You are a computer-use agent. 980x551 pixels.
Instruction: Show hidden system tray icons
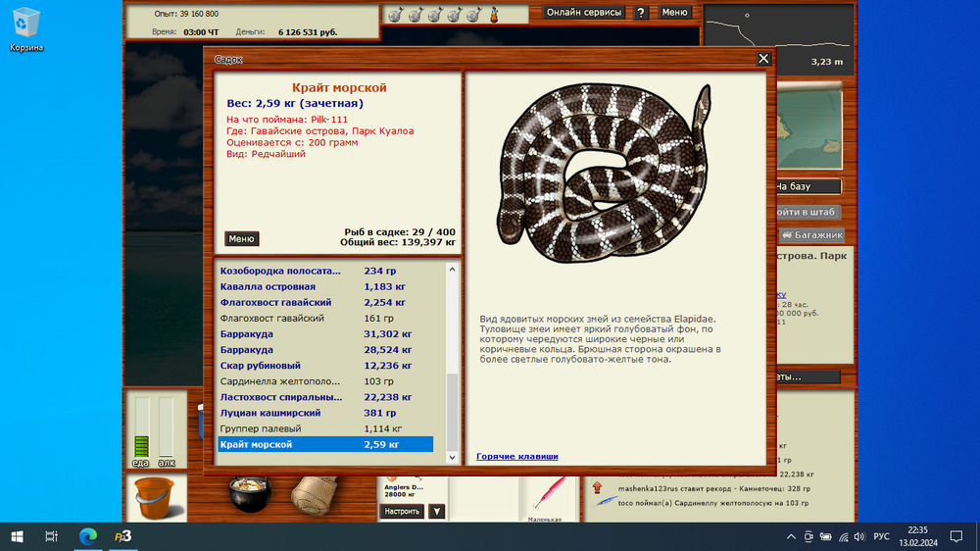(791, 536)
